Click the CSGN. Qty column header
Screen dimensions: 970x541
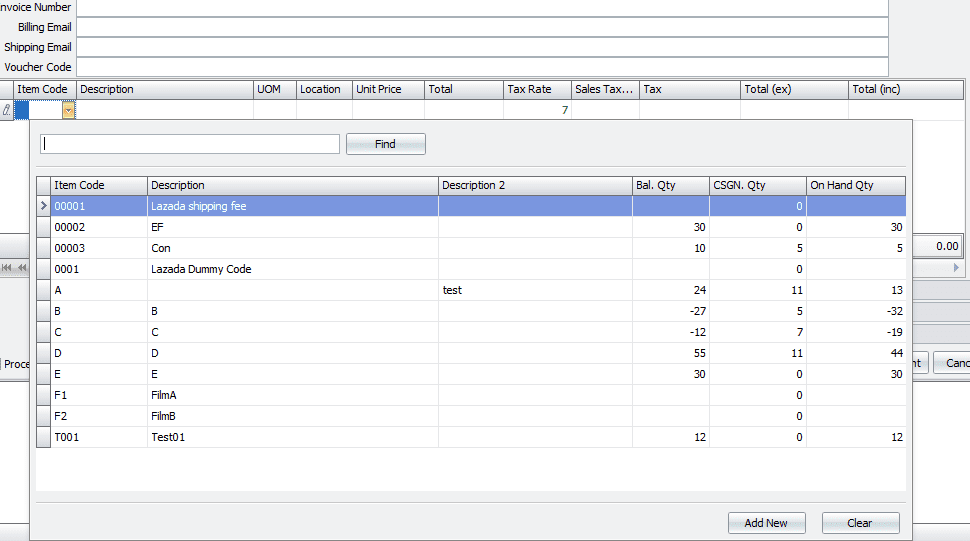pyautogui.click(x=757, y=185)
